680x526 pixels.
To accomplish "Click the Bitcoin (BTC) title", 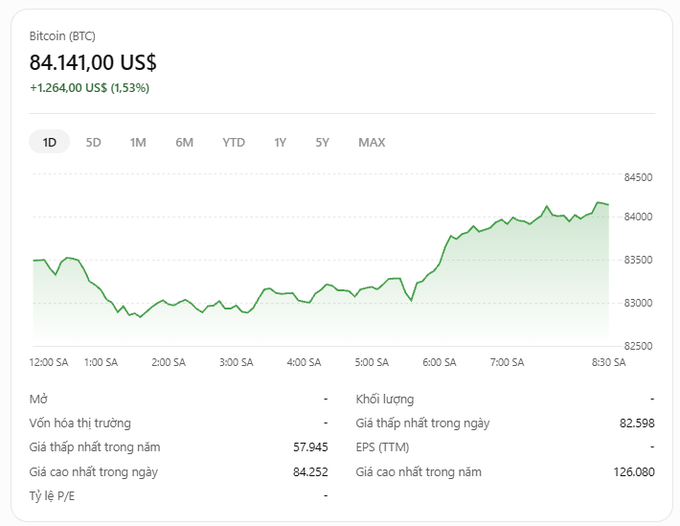I will (x=62, y=36).
